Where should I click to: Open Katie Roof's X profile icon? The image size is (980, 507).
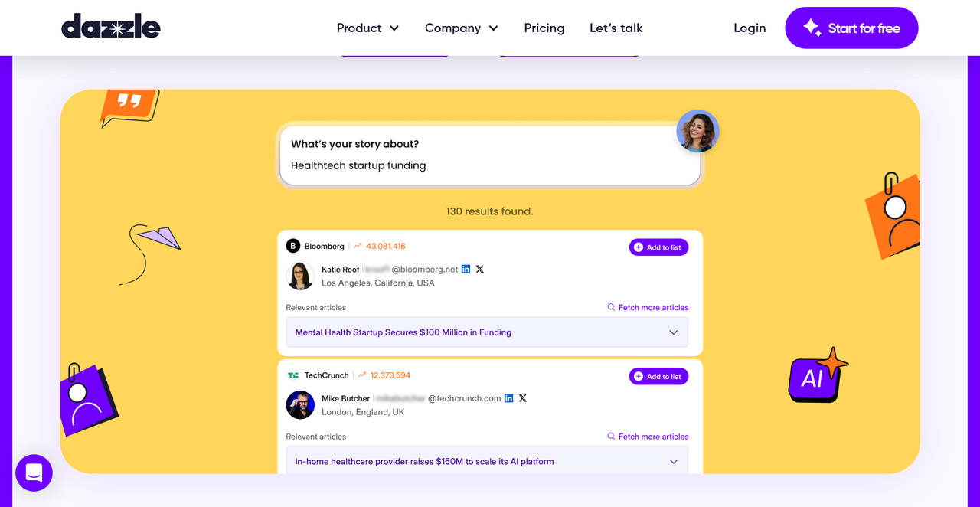pos(480,270)
